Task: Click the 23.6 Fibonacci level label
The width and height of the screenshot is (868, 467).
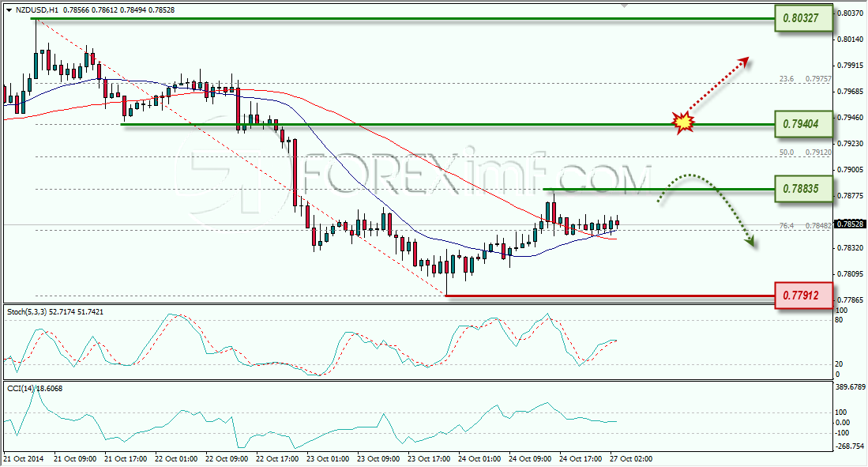Action: point(787,79)
